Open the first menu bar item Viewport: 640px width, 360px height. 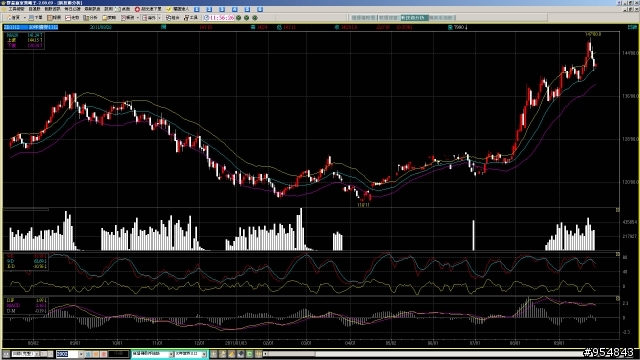coord(16,9)
